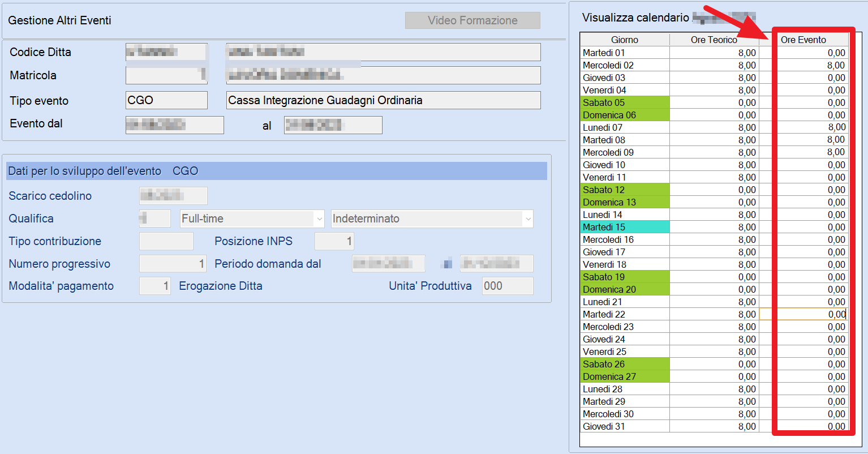Viewport: 868px width, 454px height.
Task: Click the Lunedi 28 day cell
Action: click(x=625, y=389)
